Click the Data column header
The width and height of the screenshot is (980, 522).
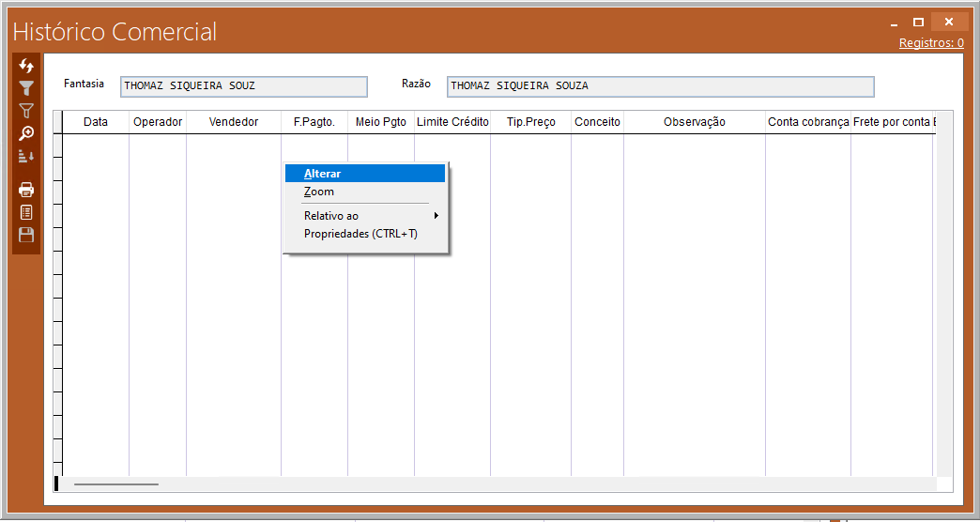pos(96,122)
